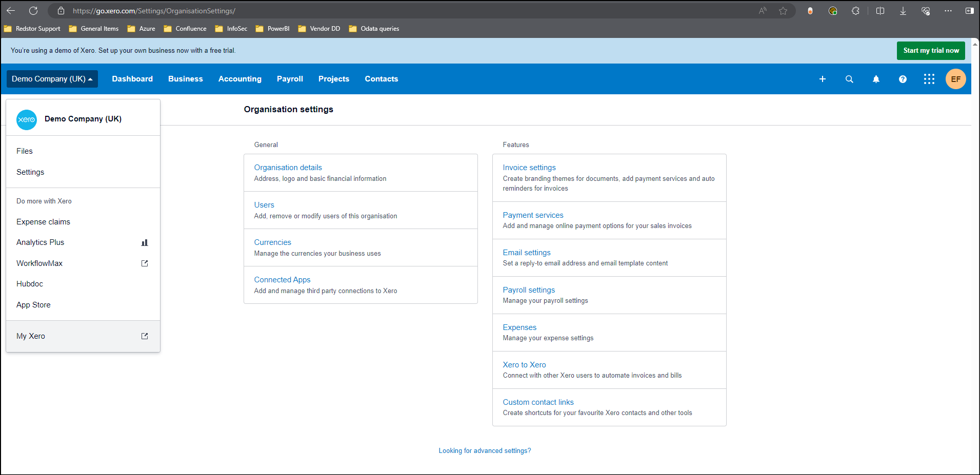
Task: Open Xero help question mark icon
Action: 903,79
